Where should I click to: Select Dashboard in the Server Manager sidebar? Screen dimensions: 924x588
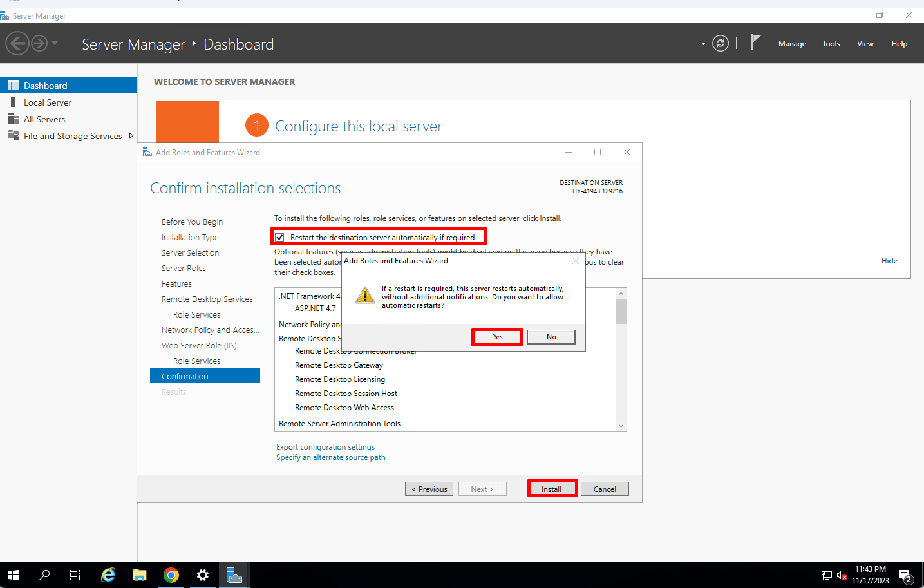point(46,84)
